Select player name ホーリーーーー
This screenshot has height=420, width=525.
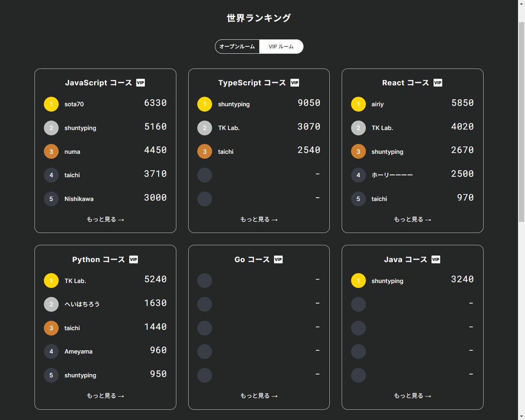[x=392, y=175]
